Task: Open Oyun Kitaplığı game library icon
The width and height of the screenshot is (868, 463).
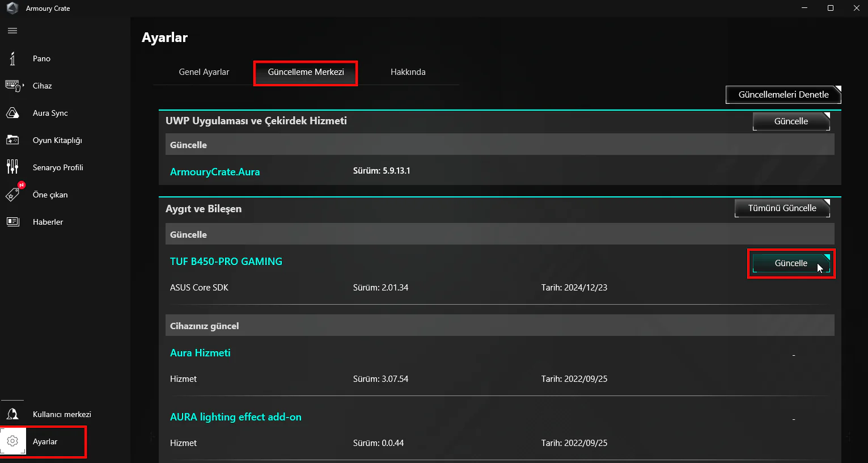Action: pyautogui.click(x=12, y=140)
